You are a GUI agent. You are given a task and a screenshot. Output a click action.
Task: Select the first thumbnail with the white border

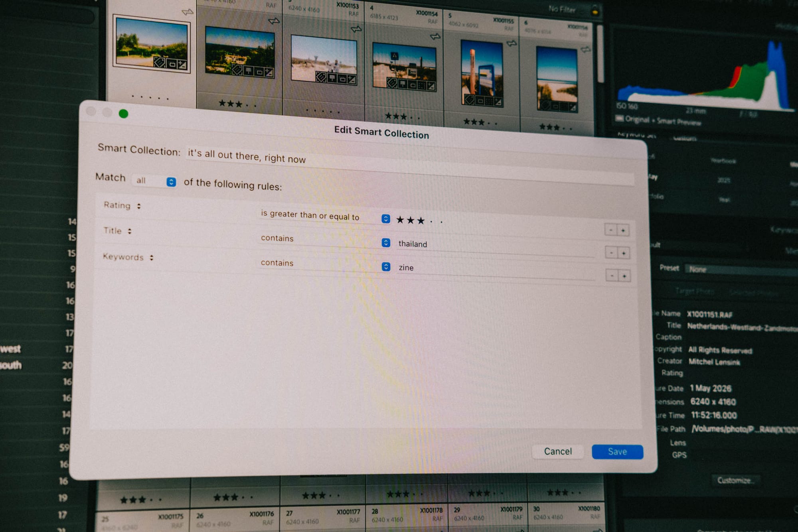[152, 44]
